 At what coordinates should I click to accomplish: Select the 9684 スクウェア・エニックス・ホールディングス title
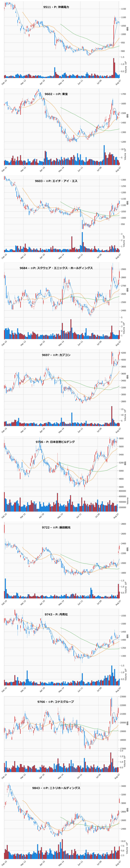(x=56, y=268)
